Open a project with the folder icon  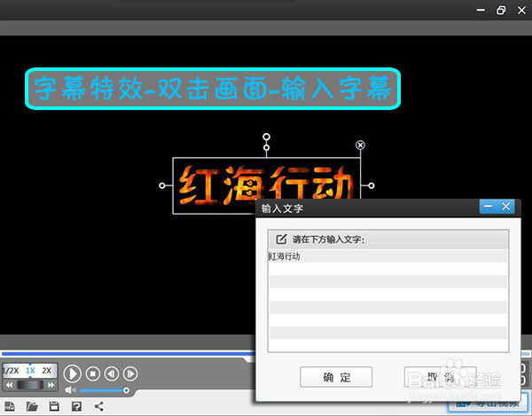(32, 406)
